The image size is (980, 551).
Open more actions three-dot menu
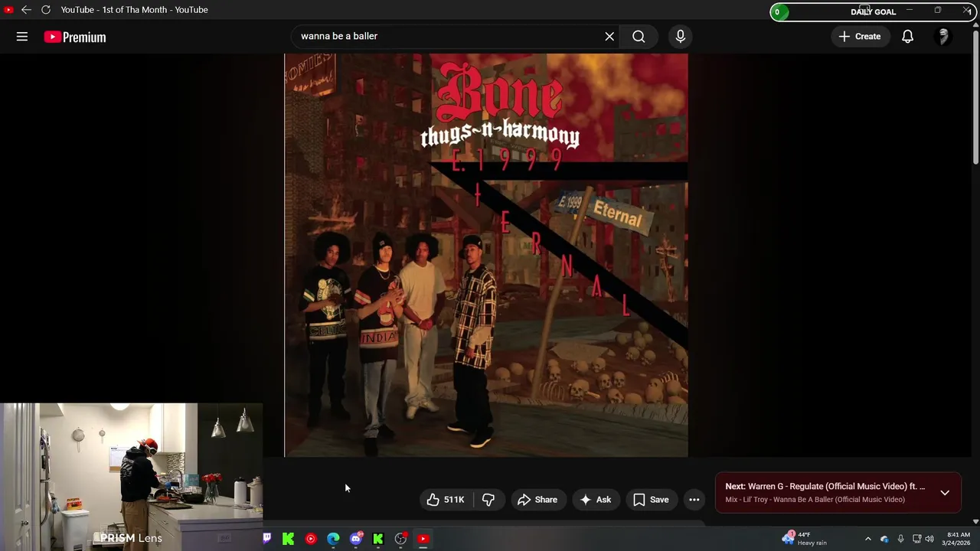694,500
